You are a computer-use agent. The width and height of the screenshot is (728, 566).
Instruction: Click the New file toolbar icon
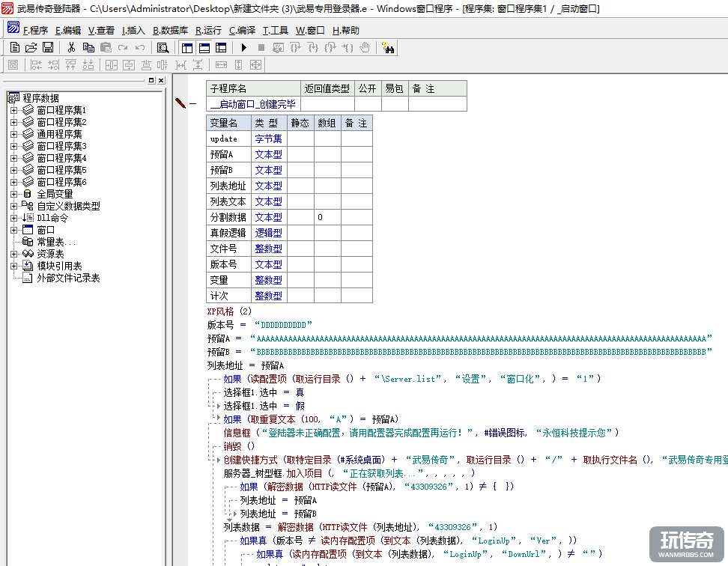pos(15,47)
